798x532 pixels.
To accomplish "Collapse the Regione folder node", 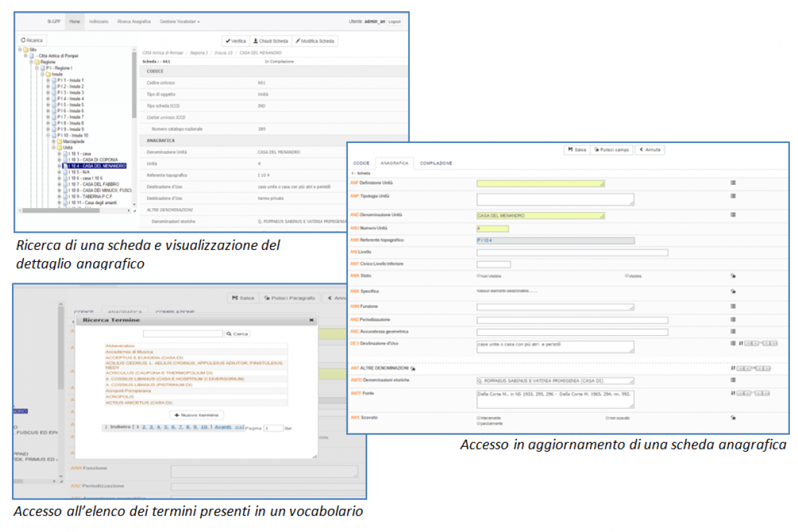I will [x=31, y=62].
